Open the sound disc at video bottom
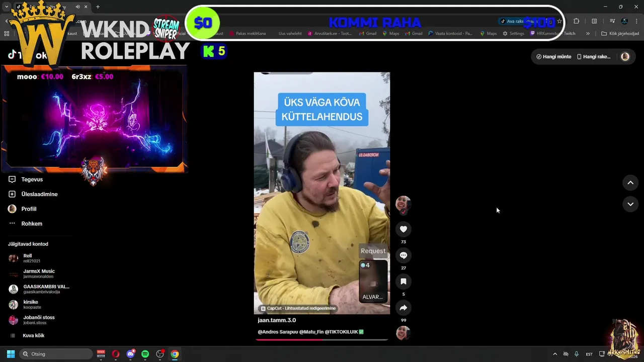Image resolution: width=644 pixels, height=362 pixels. [403, 333]
